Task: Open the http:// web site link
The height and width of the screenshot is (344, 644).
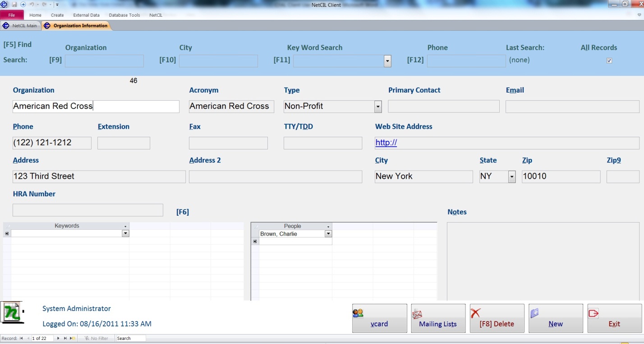Action: tap(386, 143)
